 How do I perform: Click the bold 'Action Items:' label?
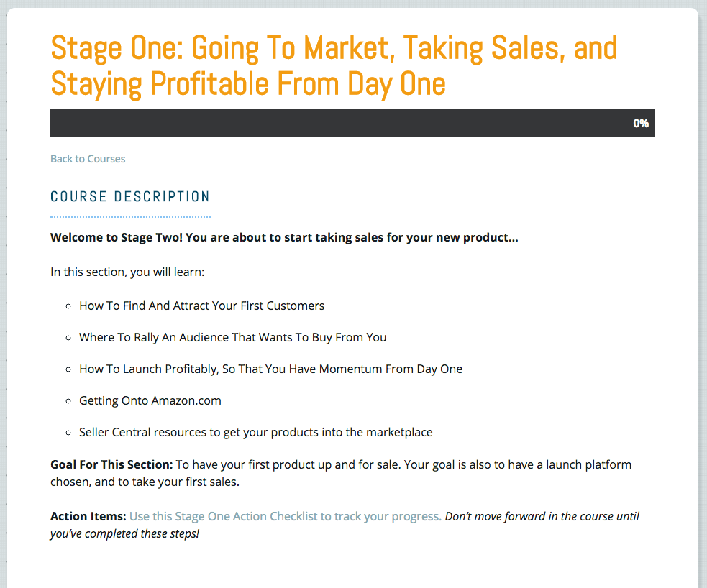(88, 516)
